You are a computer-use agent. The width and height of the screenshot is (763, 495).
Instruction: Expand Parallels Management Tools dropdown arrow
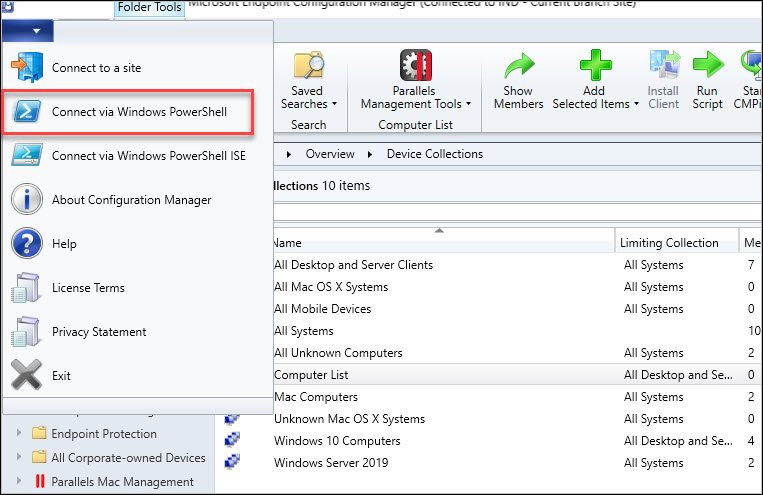click(468, 104)
